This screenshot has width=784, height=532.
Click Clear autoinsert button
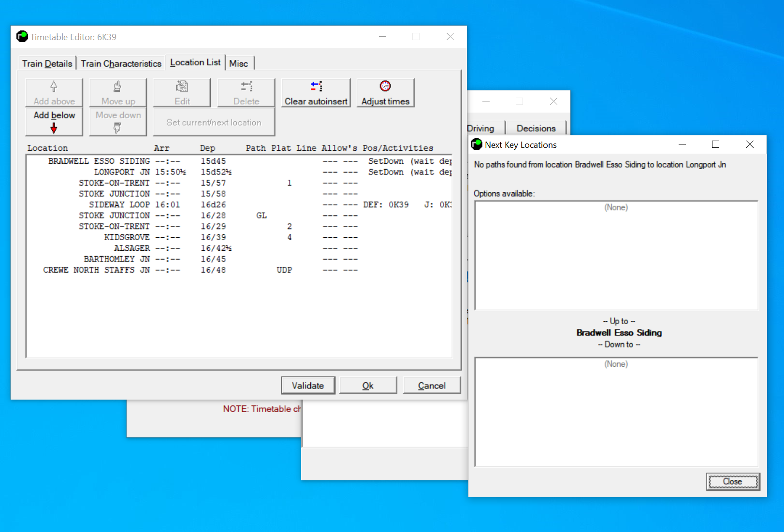pyautogui.click(x=316, y=93)
